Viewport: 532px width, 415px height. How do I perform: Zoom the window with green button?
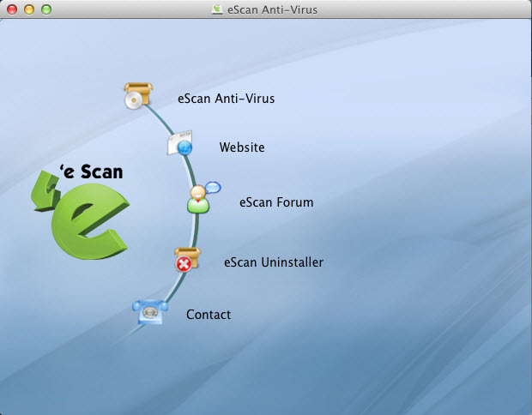coord(46,9)
